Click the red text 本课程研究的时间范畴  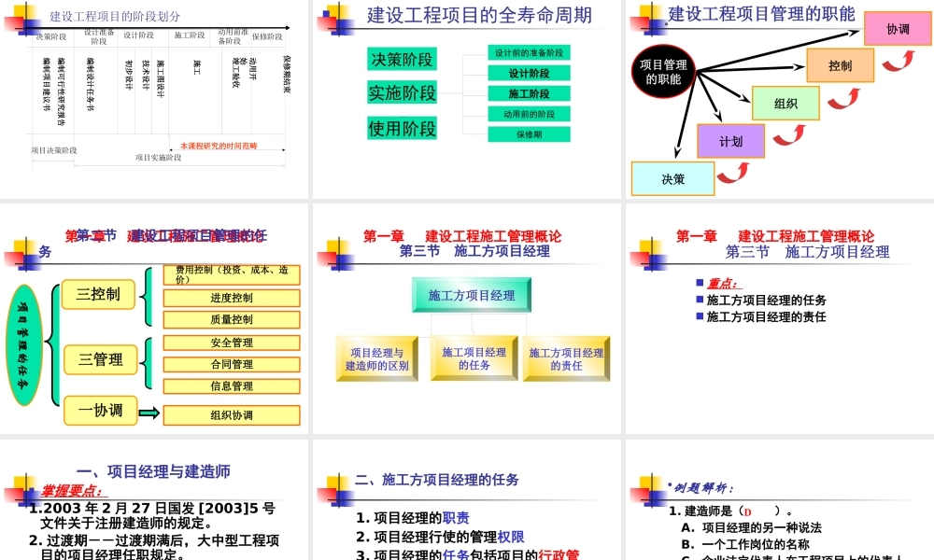219,146
